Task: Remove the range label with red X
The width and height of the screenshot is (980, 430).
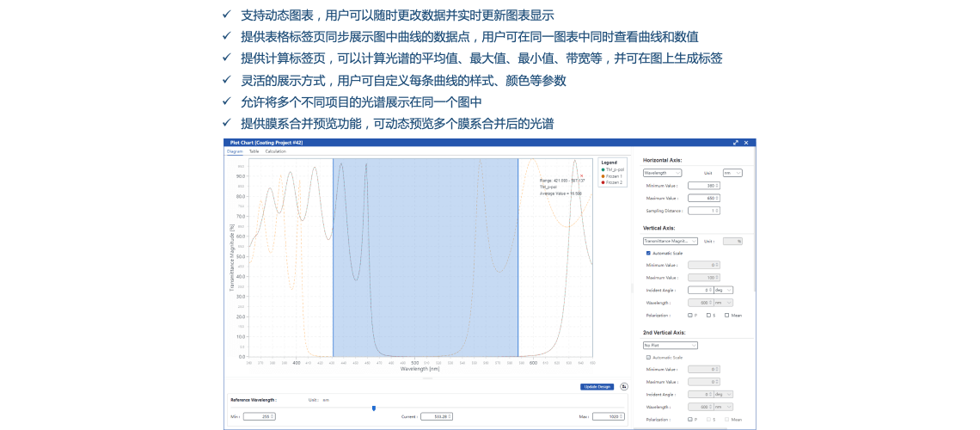Action: click(x=581, y=175)
